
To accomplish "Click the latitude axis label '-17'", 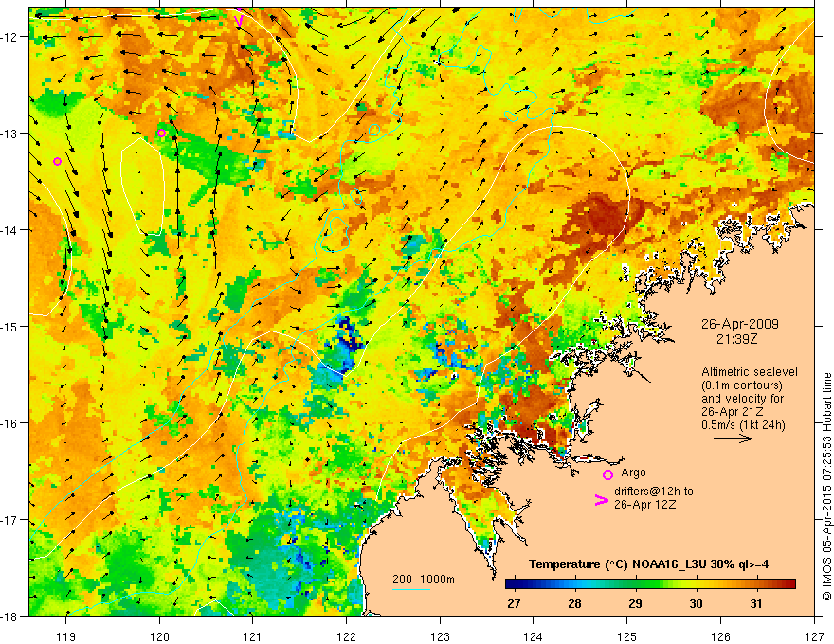I will coord(10,519).
